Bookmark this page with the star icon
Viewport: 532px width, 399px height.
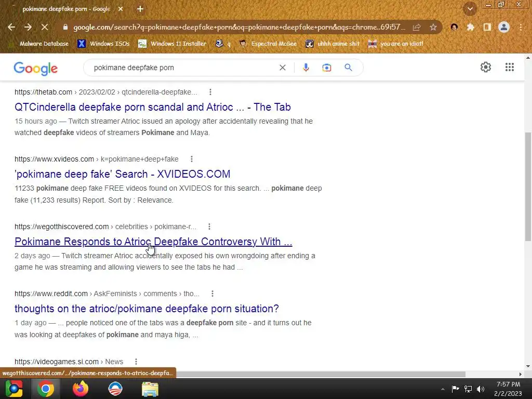pos(433,27)
